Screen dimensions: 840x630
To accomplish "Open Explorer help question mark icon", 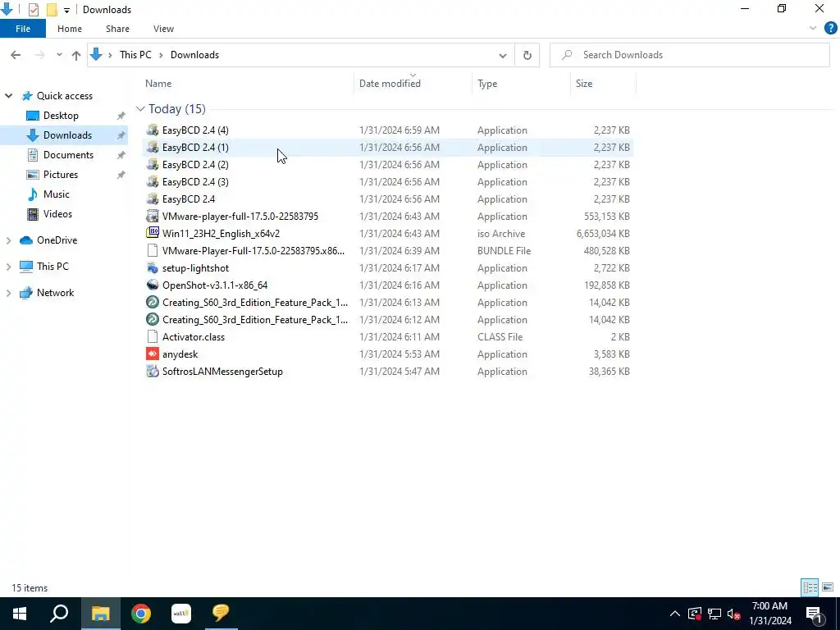I will tap(830, 29).
